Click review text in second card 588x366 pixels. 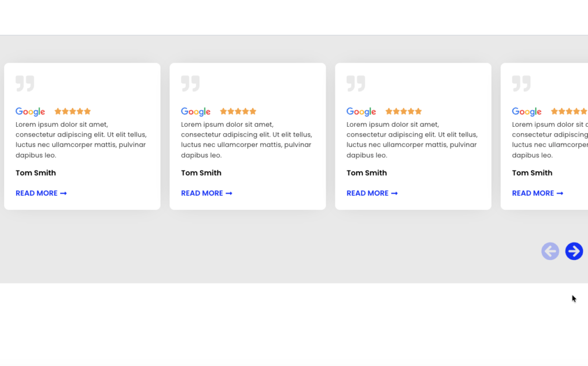pos(246,139)
